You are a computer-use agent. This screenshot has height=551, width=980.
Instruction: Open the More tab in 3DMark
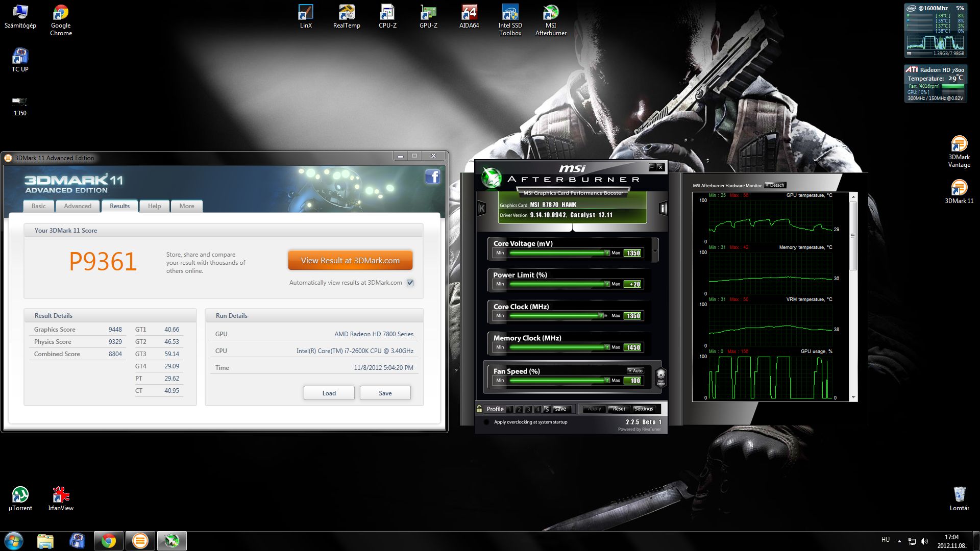tap(187, 206)
